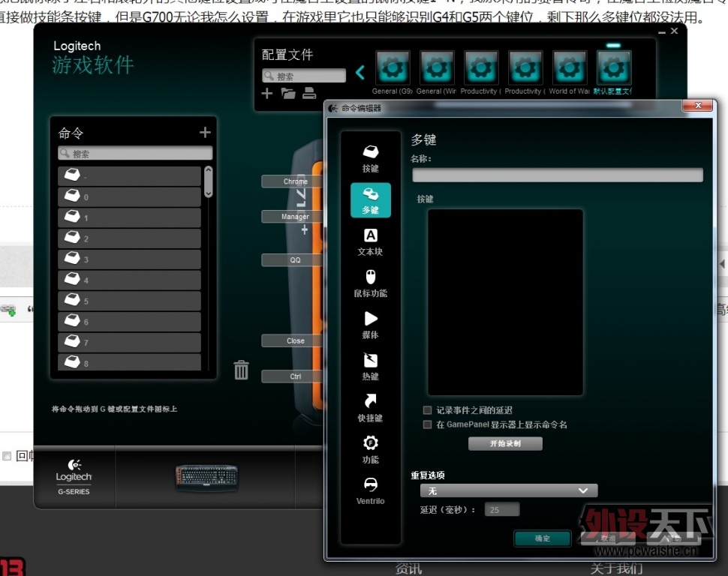
Task: Click the Chrome G-key assignment button
Action: 291,181
